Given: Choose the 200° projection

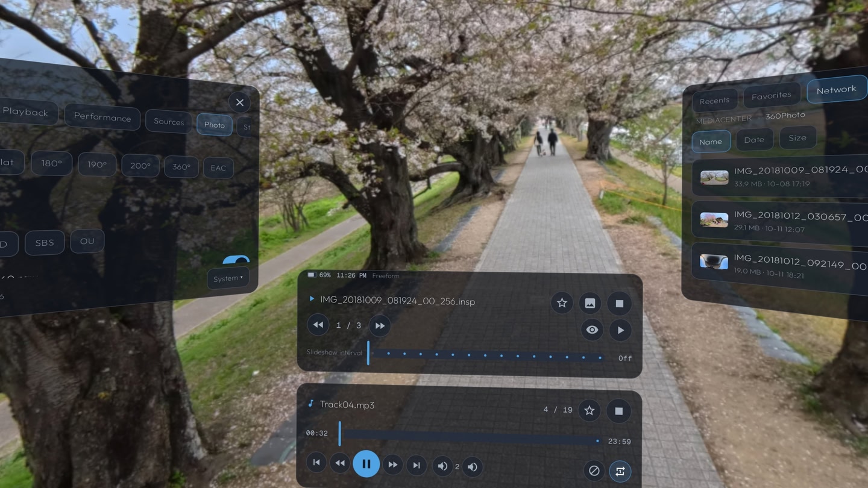Looking at the screenshot, I should pos(140,166).
